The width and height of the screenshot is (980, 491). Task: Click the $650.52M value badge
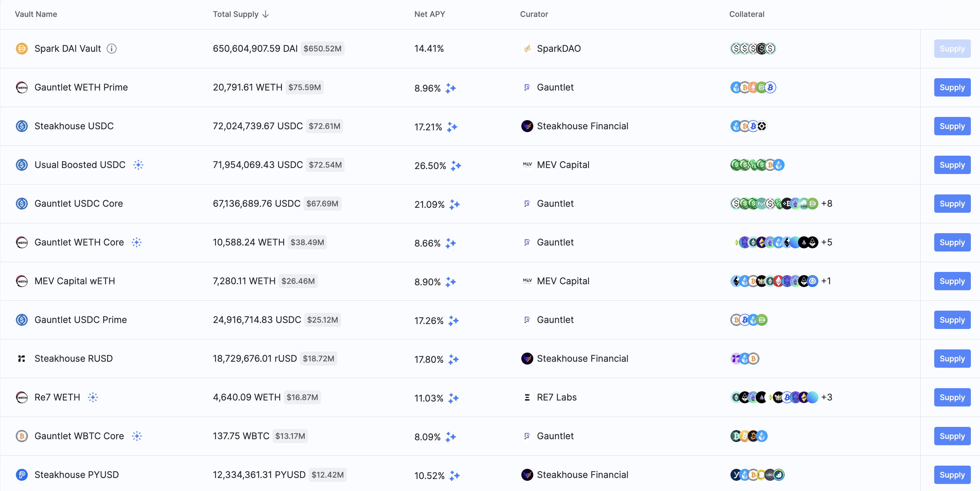pos(322,49)
